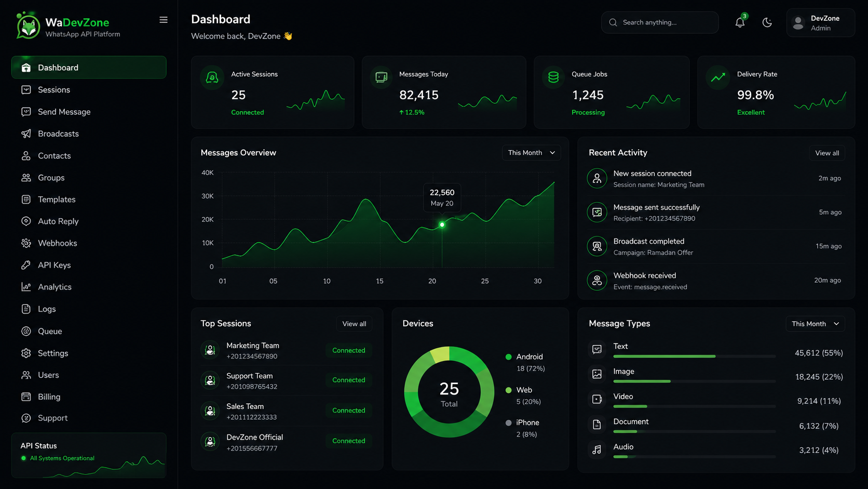Click Webhook received activity icon

pos(597,280)
